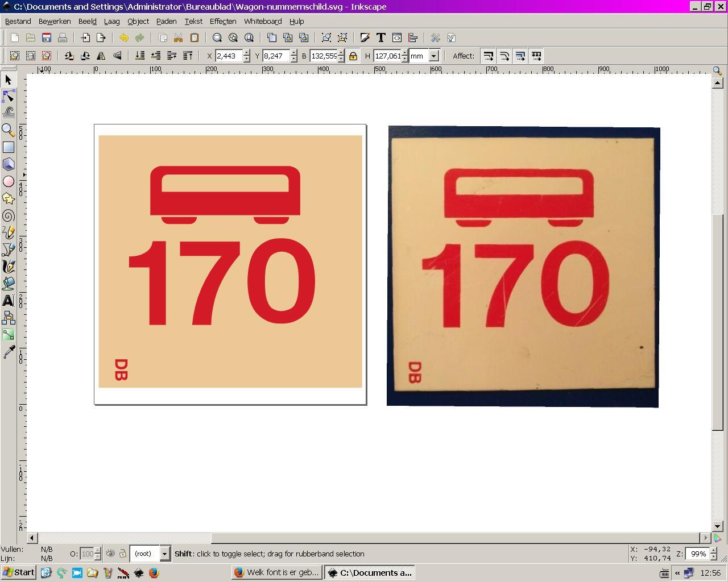
Task: Switch to 'Welk font is er geb...' Firefox task
Action: point(277,572)
